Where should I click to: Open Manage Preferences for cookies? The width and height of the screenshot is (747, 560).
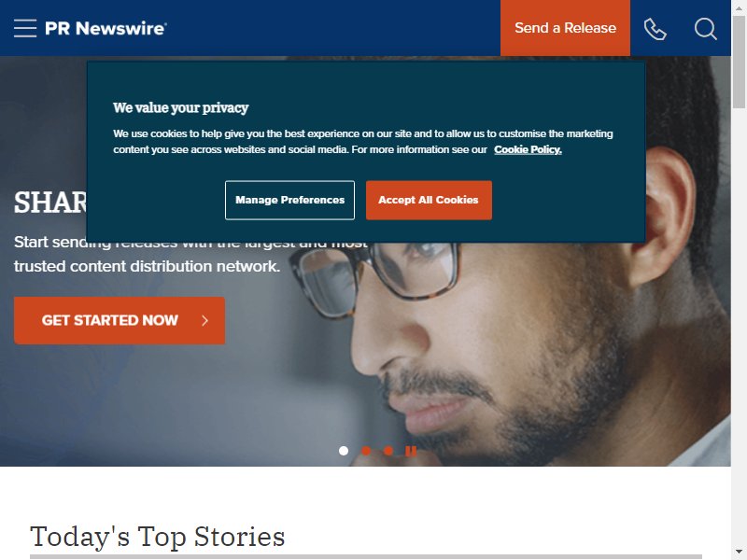pos(289,200)
